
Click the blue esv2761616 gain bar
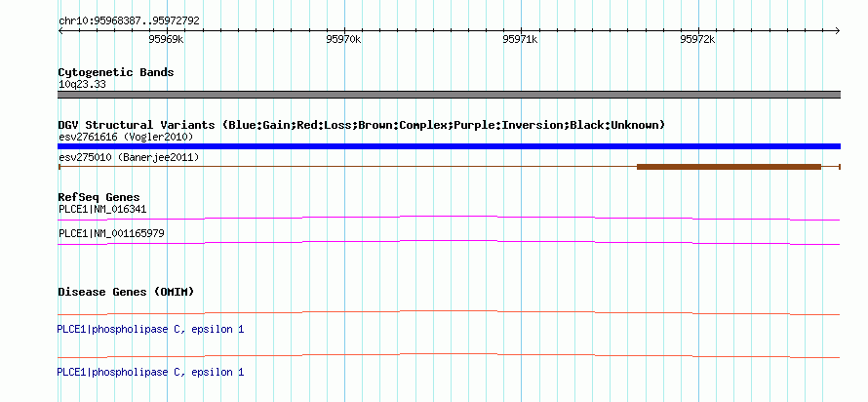449,146
